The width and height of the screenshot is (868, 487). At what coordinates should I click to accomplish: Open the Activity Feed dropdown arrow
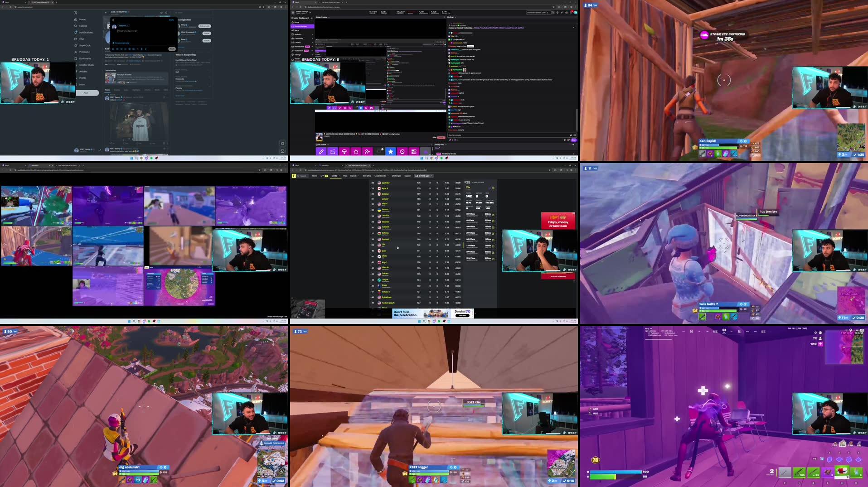pyautogui.click(x=446, y=145)
